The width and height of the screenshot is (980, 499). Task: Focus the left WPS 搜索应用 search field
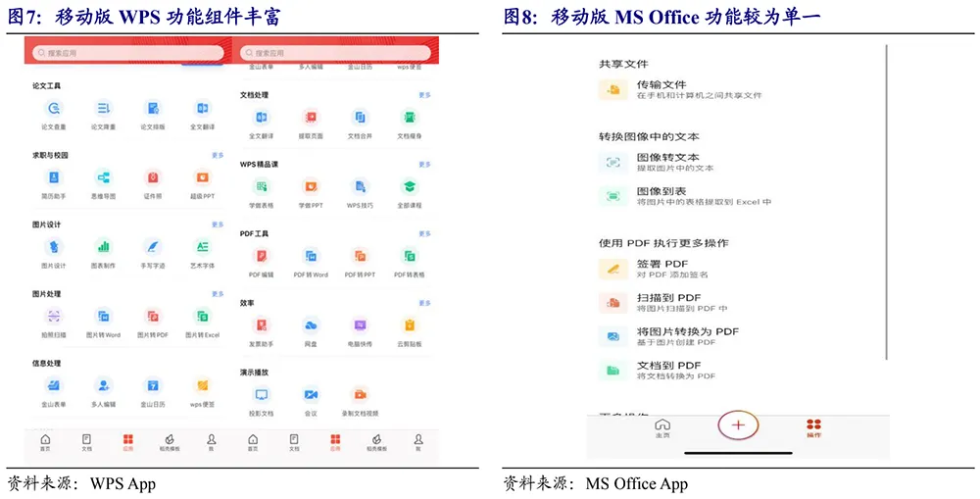click(128, 53)
